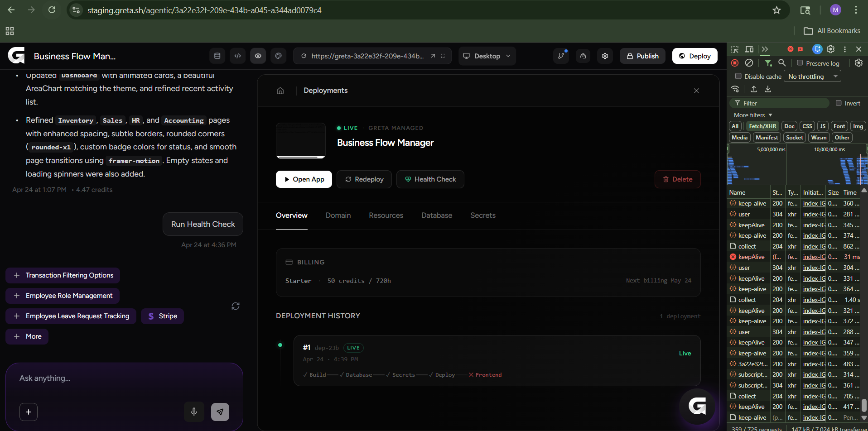Send the chat message

(x=220, y=412)
